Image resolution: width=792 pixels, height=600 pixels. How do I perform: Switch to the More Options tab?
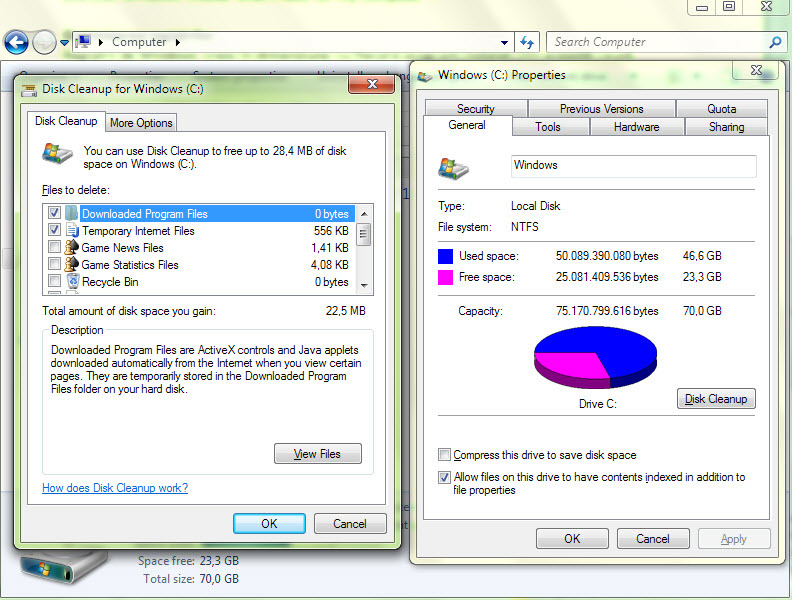tap(141, 123)
